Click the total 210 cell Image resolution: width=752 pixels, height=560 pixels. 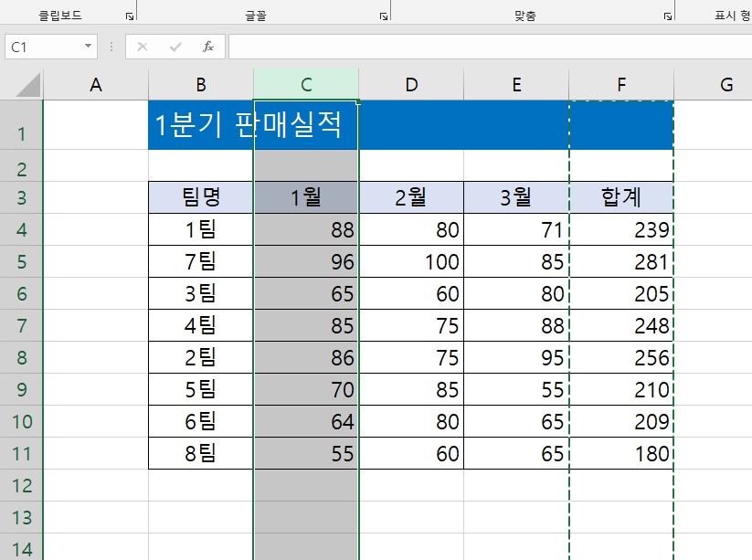[x=621, y=389]
